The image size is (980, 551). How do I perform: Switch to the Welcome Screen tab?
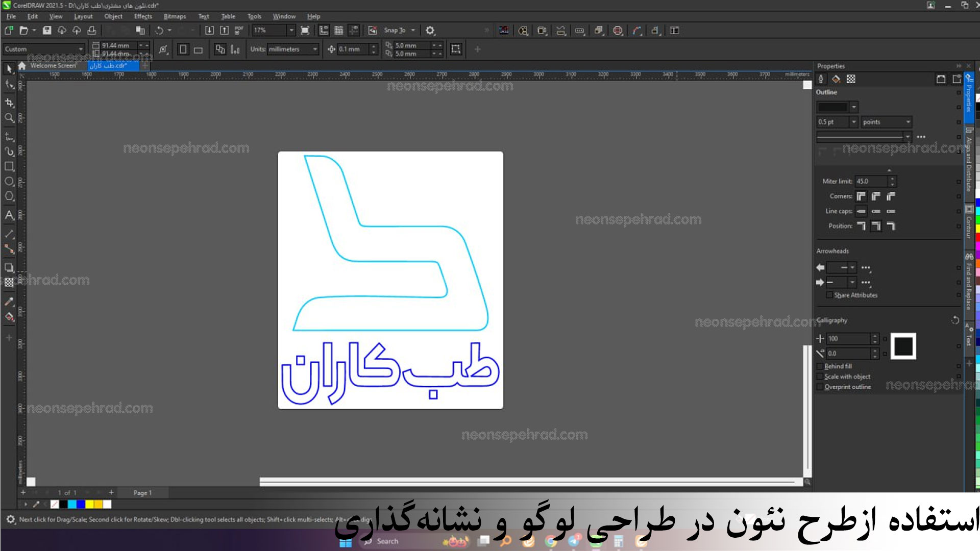point(53,65)
